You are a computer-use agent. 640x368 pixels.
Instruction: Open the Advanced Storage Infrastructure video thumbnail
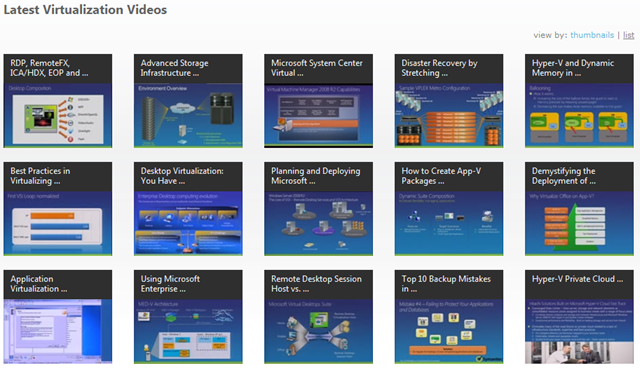188,101
